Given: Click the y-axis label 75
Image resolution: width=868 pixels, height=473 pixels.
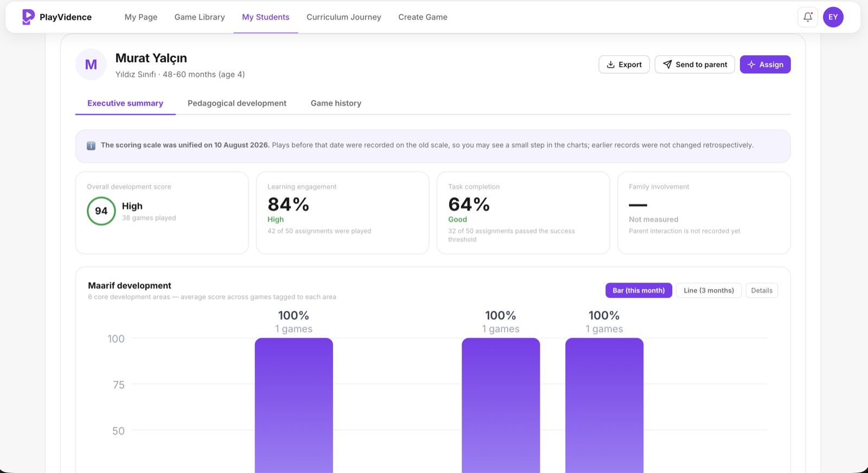Looking at the screenshot, I should pyautogui.click(x=119, y=385).
